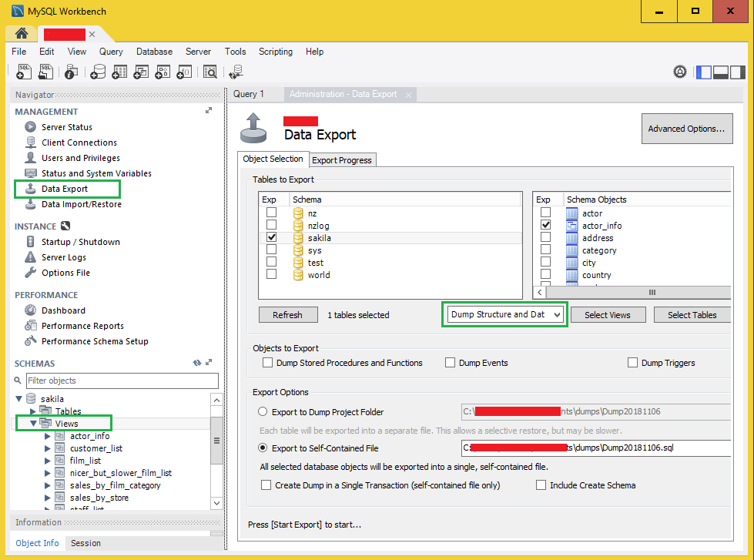Open the home tab icon
The image size is (754, 560).
point(21,33)
